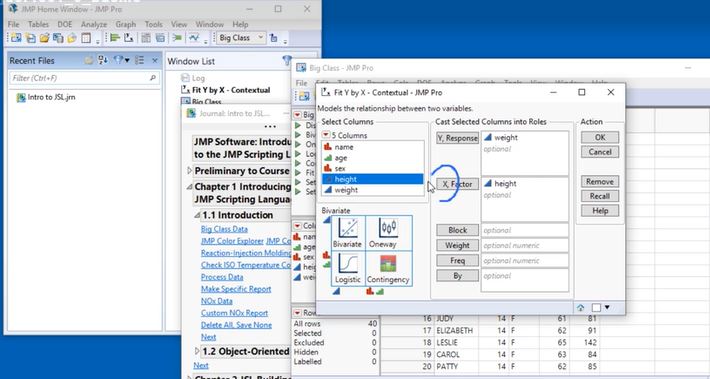Click the table icon in Home Window toolbar
The width and height of the screenshot is (710, 379).
pyautogui.click(x=86, y=38)
